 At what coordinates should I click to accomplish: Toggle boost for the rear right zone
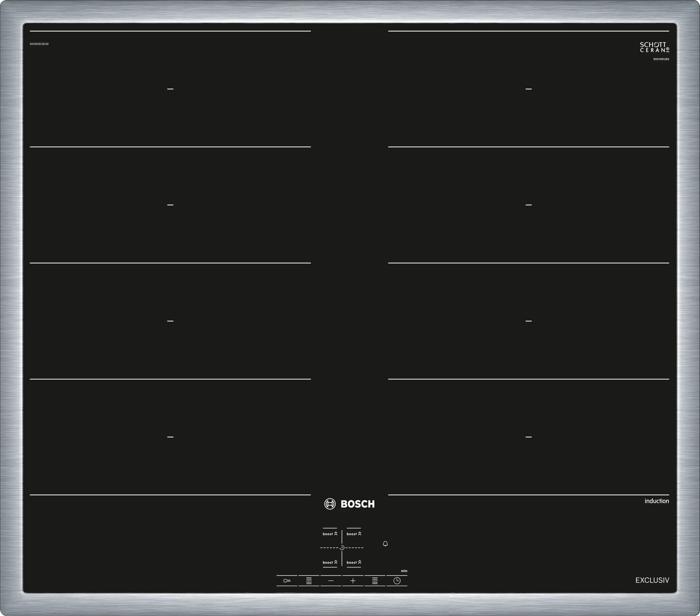(354, 533)
